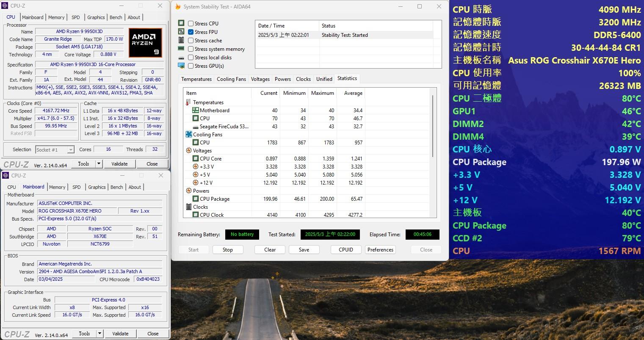Click the CPU-Z title bar icon of top window
This screenshot has width=644, height=340.
pos(5,6)
